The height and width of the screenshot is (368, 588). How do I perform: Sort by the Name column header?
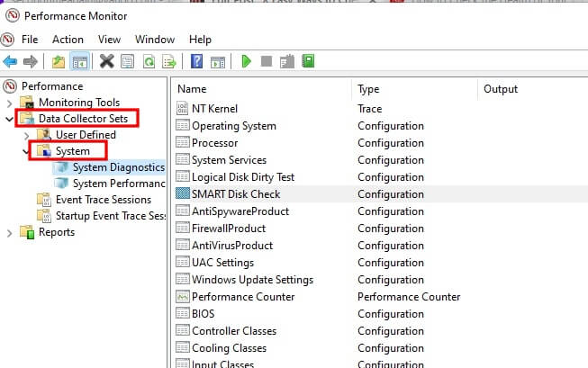263,89
